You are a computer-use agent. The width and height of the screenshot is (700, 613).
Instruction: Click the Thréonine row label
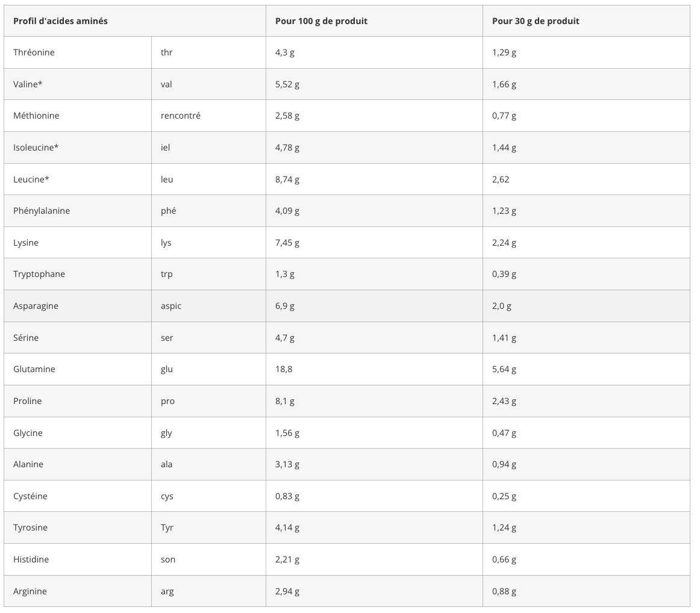34,52
